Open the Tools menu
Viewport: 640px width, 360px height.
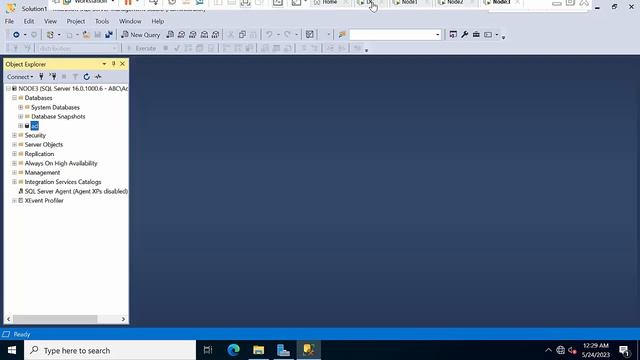pyautogui.click(x=102, y=21)
